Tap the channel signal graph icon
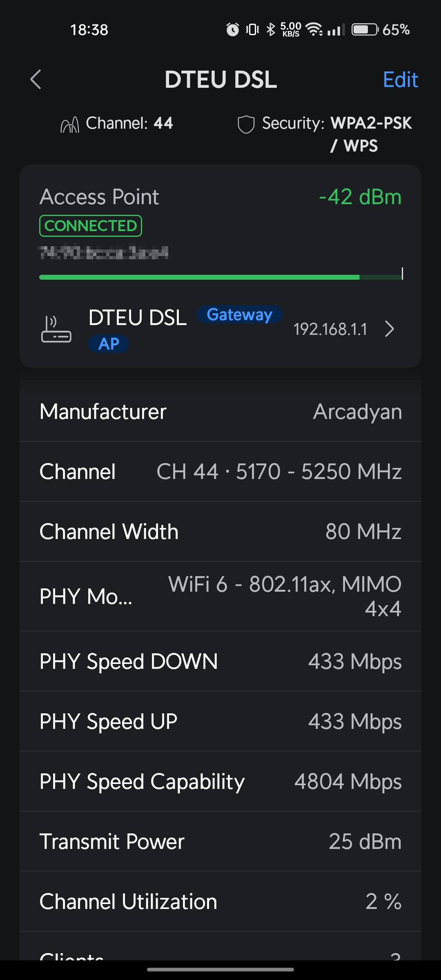Viewport: 441px width, 980px height. 70,124
